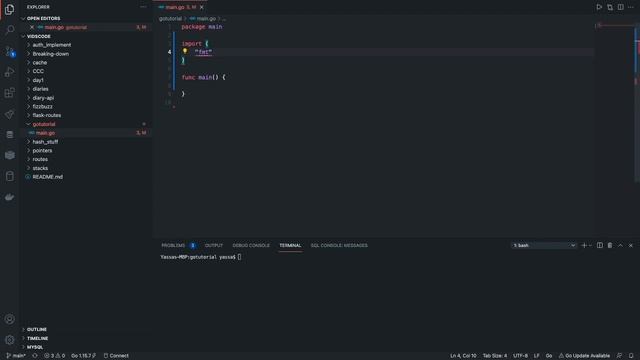
Task: Expand the Timeline section
Action: 37,338
